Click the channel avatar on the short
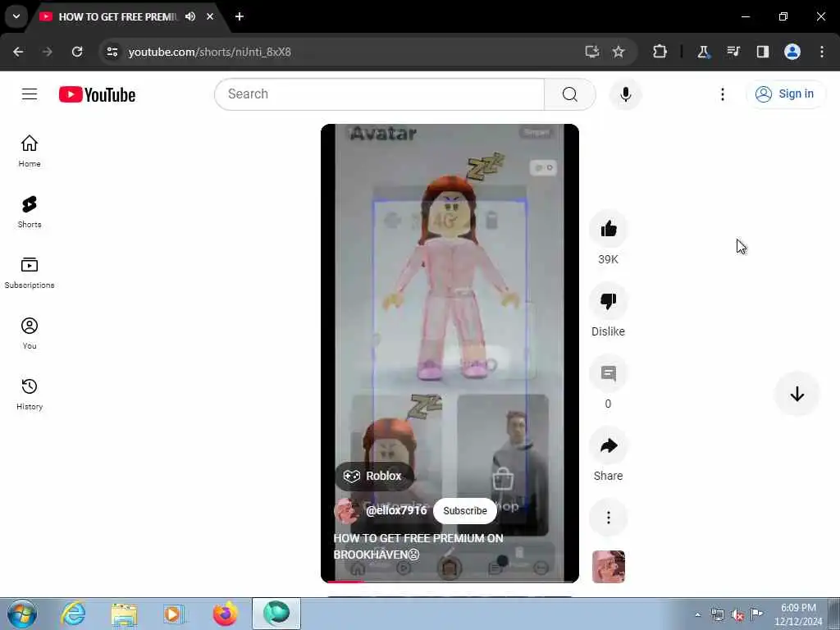 coord(346,510)
